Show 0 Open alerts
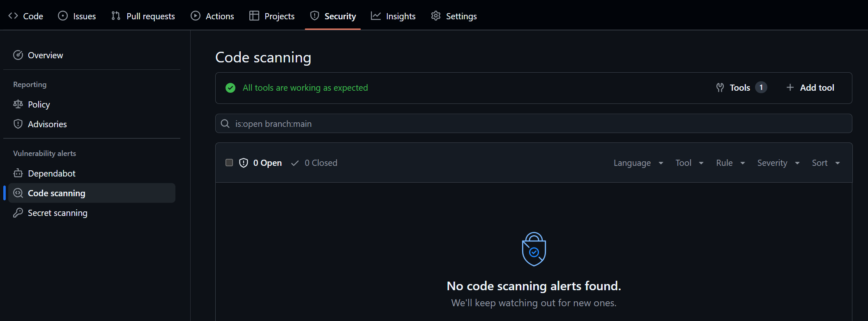868x321 pixels. tap(260, 163)
